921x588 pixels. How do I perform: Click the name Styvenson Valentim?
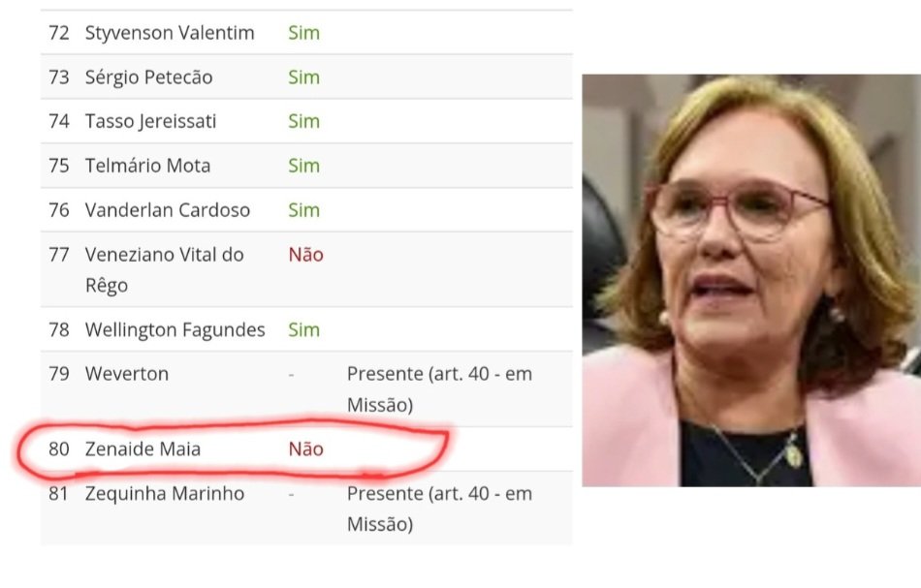tap(170, 33)
